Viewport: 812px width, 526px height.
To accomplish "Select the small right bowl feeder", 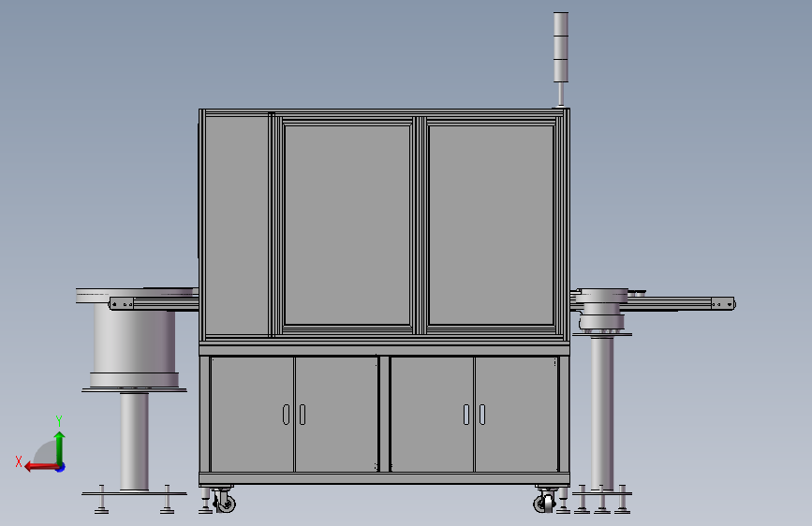I will (x=602, y=309).
